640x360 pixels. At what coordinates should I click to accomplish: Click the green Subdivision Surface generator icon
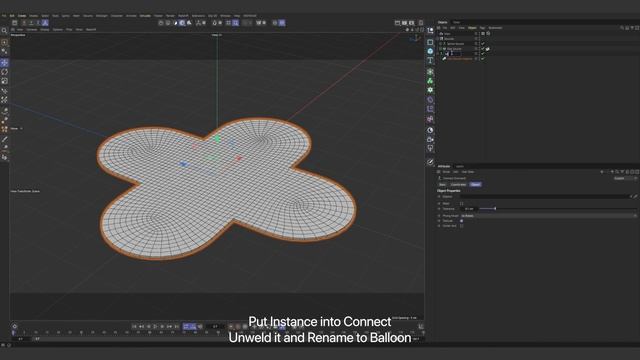click(x=430, y=72)
